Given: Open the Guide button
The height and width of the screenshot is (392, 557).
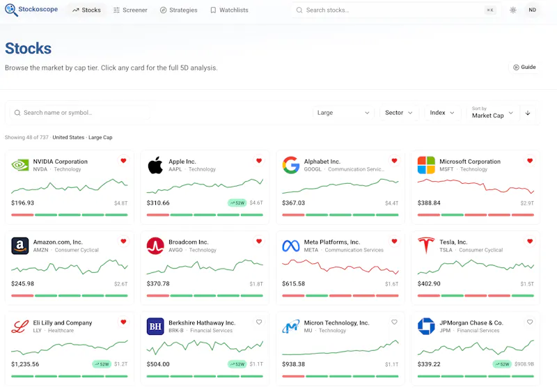Looking at the screenshot, I should pyautogui.click(x=524, y=67).
